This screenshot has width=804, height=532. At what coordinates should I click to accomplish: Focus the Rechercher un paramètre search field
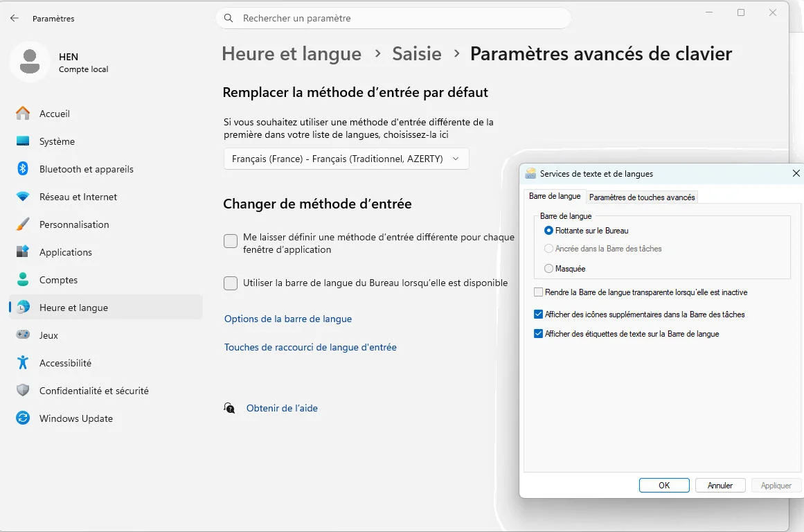pyautogui.click(x=393, y=18)
